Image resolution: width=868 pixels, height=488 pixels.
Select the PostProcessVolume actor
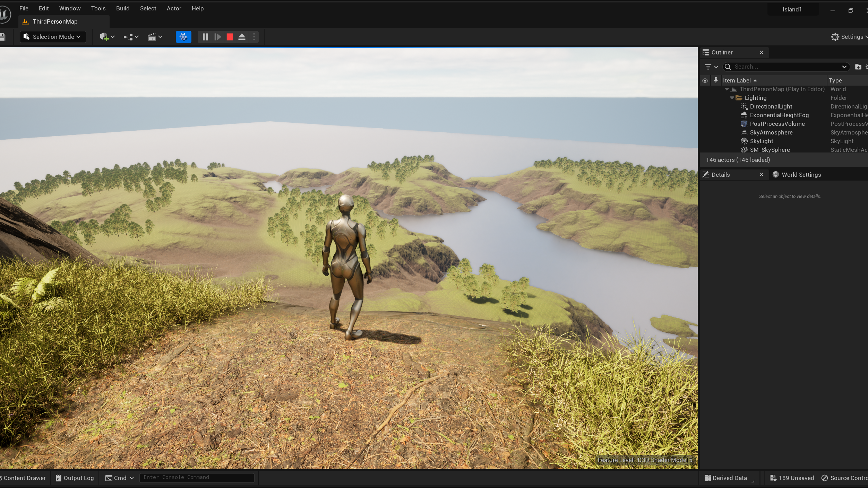coord(777,124)
